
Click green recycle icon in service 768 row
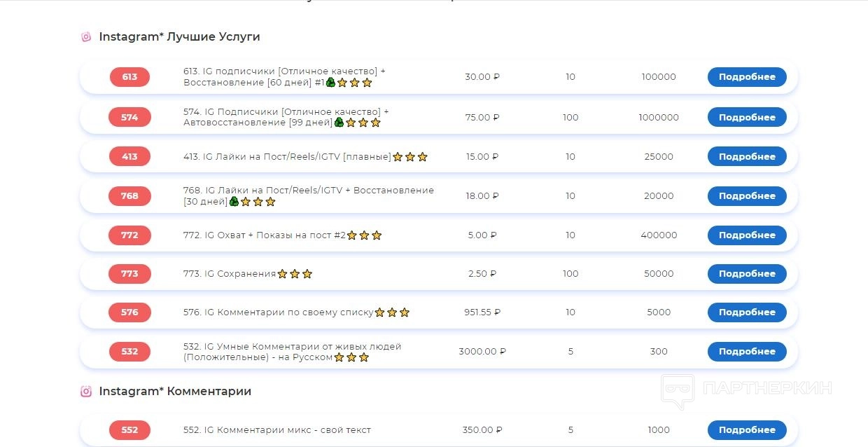[234, 202]
